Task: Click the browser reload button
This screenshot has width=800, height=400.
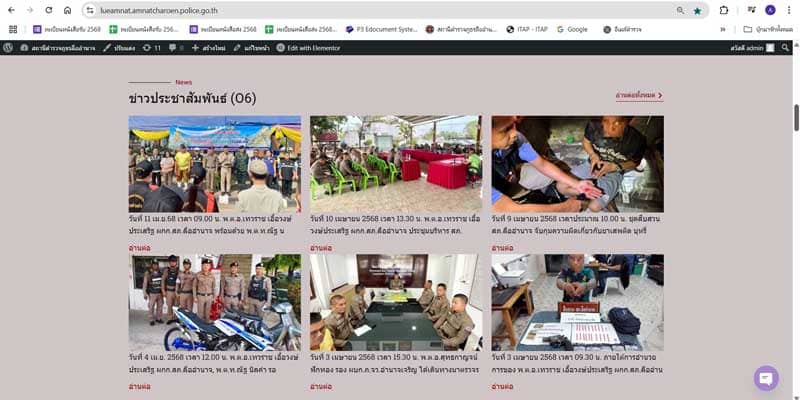Action: (x=48, y=10)
